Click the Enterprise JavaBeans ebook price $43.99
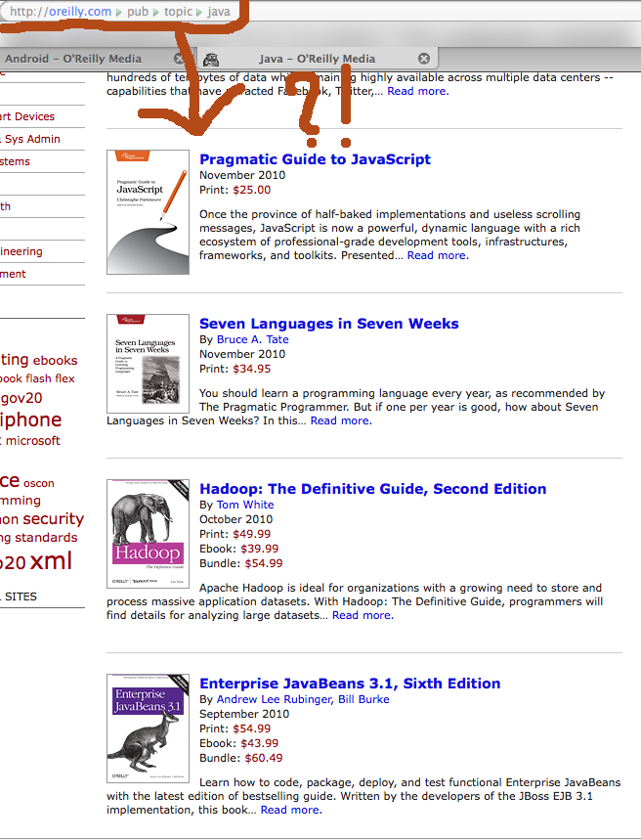The image size is (641, 840). (x=260, y=743)
